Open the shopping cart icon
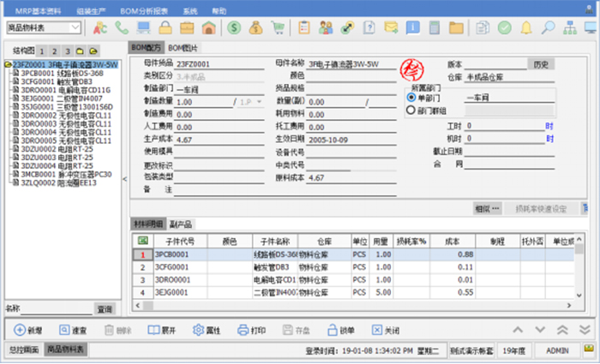 [278, 27]
